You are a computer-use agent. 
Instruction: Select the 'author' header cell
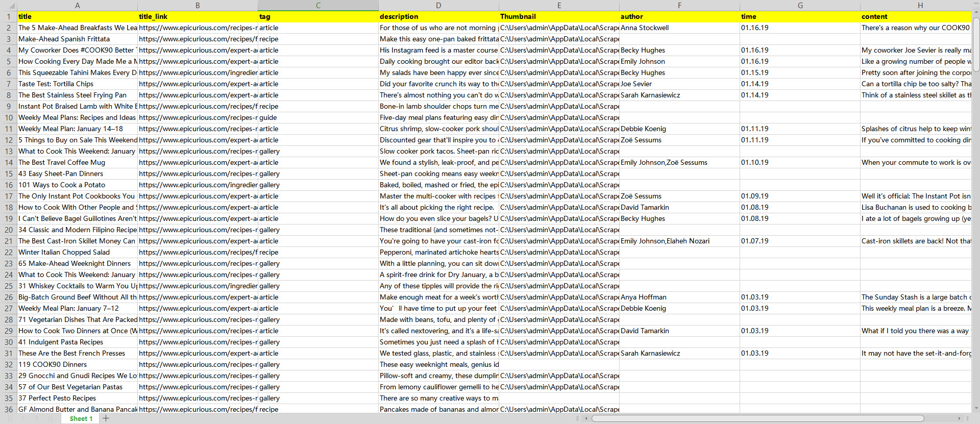pyautogui.click(x=679, y=16)
